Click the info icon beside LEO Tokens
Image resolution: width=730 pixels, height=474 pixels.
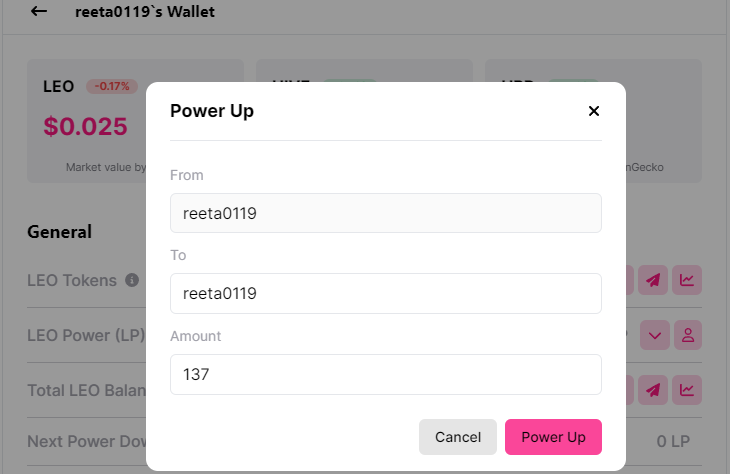[x=132, y=280]
